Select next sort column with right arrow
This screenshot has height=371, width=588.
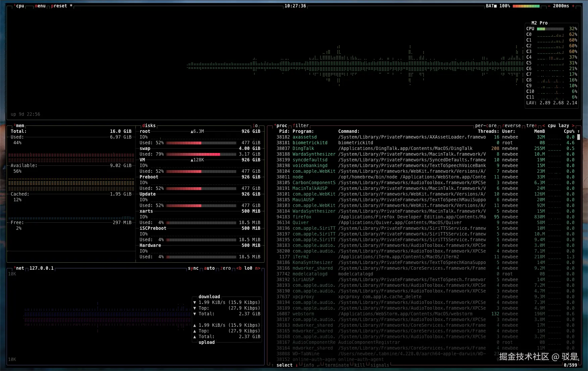(x=573, y=126)
